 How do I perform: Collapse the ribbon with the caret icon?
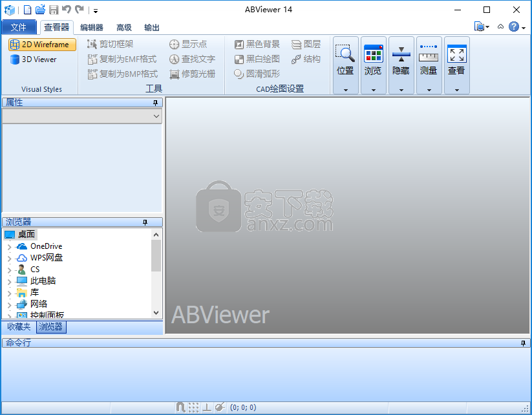coord(500,27)
